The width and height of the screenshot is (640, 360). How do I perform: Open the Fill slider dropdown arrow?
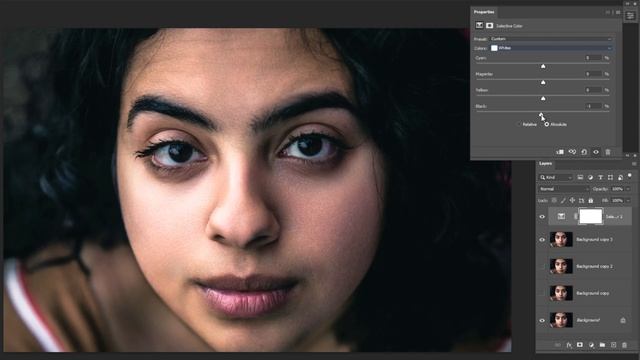point(628,200)
